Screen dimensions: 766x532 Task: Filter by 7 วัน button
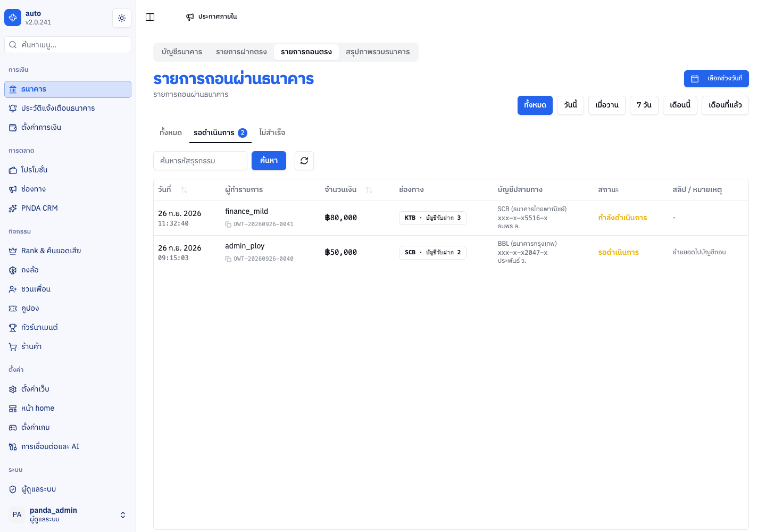(644, 105)
